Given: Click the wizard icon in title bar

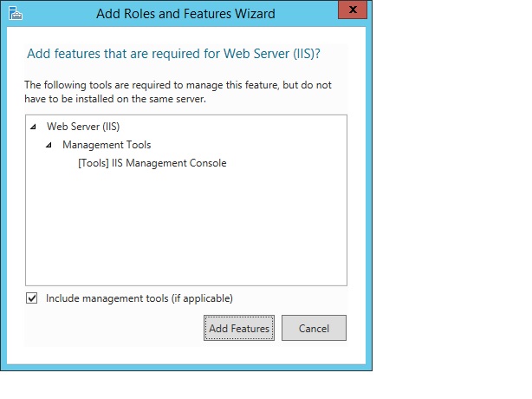Looking at the screenshot, I should tap(16, 14).
